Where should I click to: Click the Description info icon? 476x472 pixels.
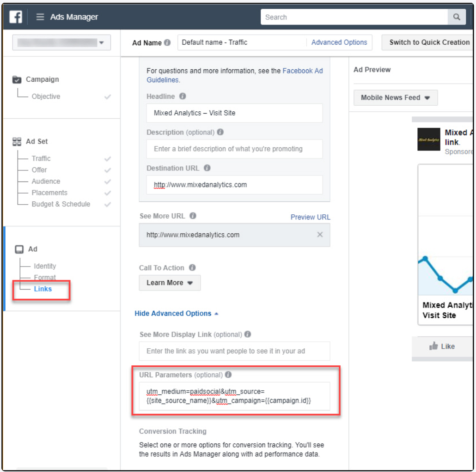click(220, 132)
